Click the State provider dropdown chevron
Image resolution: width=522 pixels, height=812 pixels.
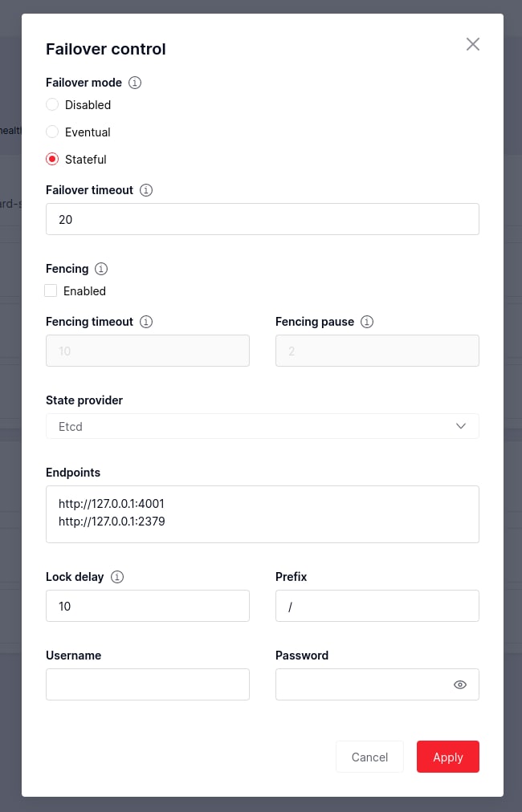pyautogui.click(x=461, y=426)
